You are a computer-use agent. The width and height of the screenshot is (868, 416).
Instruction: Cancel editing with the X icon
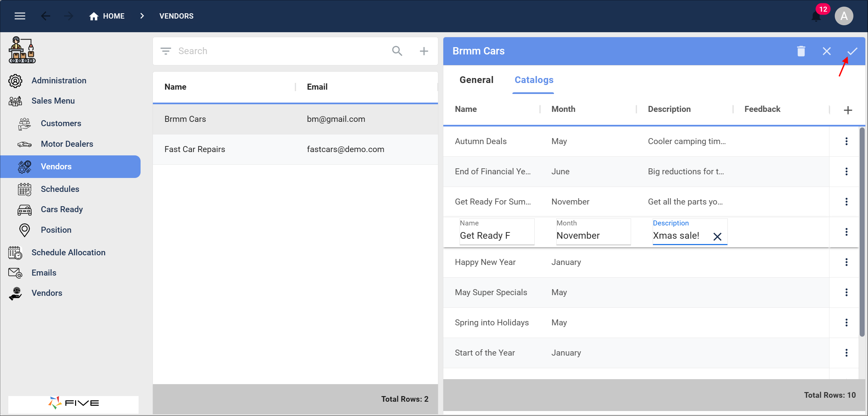point(826,51)
